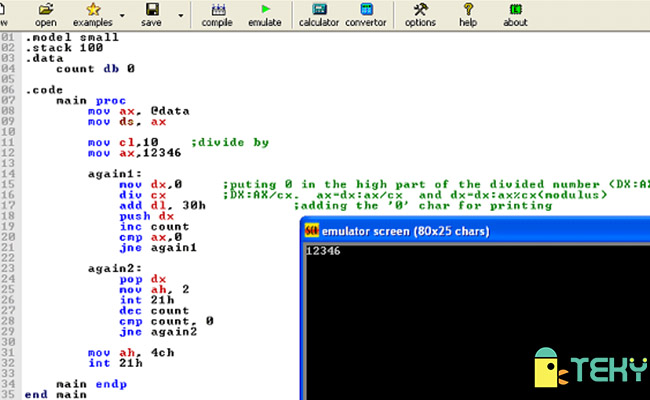Expand the save dropdown arrow

(181, 16)
